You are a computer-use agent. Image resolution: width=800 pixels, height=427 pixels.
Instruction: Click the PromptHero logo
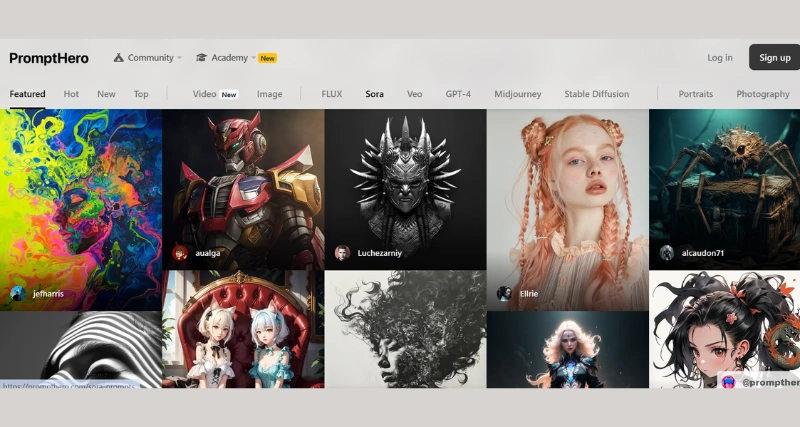pos(48,58)
